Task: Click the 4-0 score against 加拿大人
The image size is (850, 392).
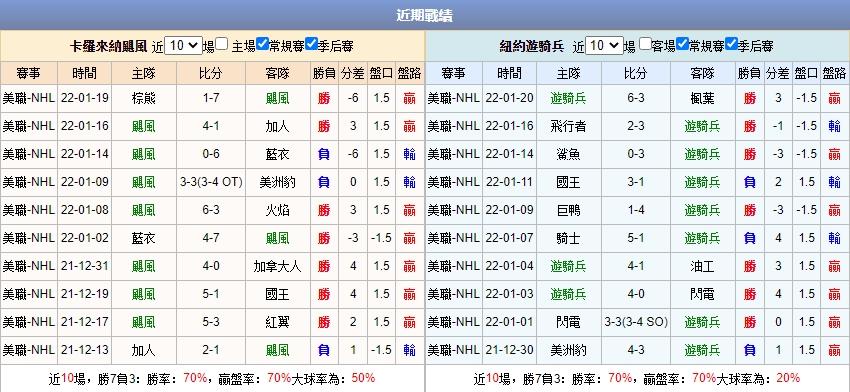Action: tap(210, 266)
